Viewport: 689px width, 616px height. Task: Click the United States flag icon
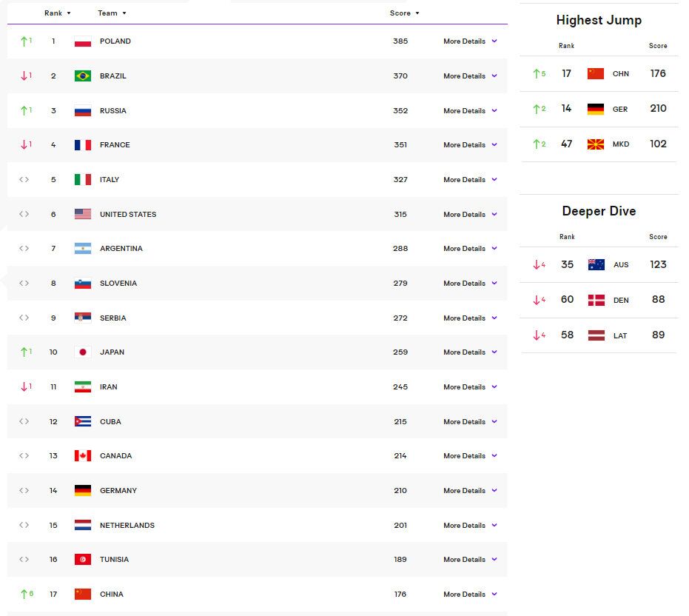click(x=82, y=214)
